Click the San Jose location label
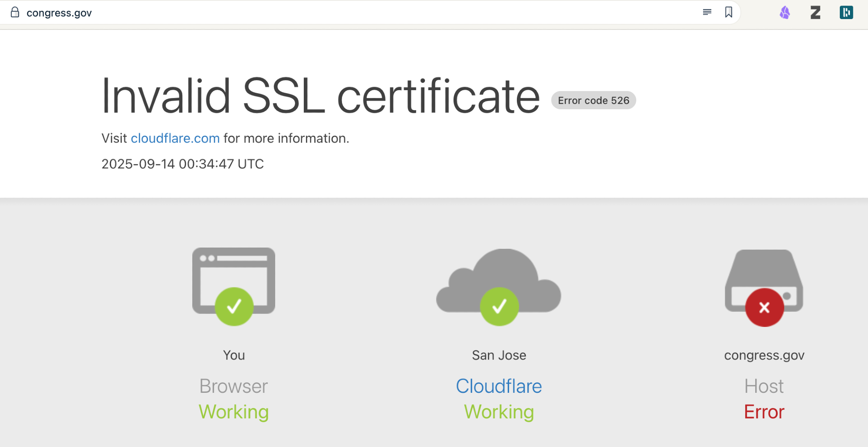This screenshot has width=868, height=447. pos(499,355)
